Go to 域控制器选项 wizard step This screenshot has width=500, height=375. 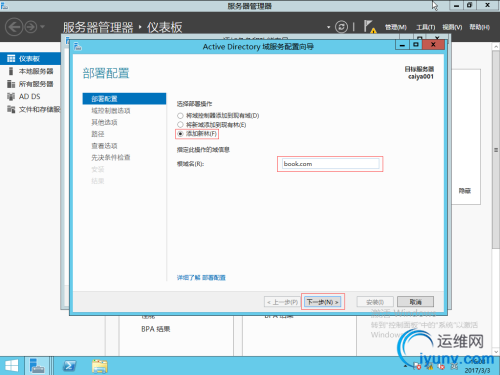(111, 111)
